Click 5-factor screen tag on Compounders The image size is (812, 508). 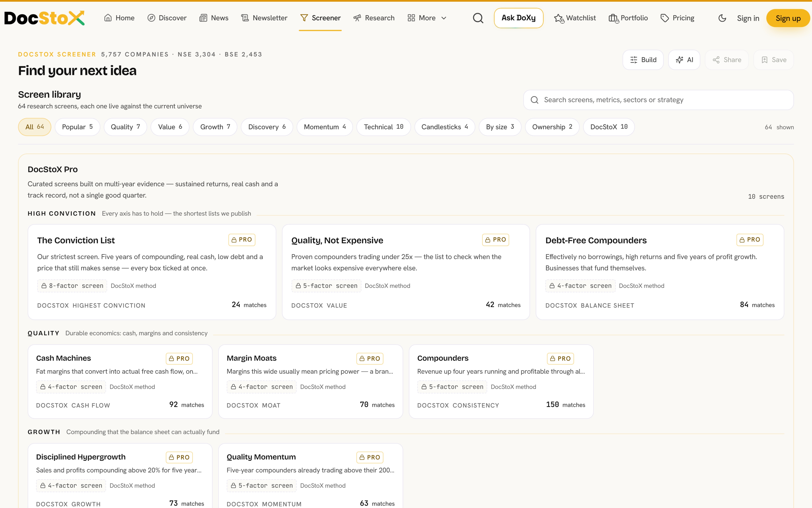452,387
